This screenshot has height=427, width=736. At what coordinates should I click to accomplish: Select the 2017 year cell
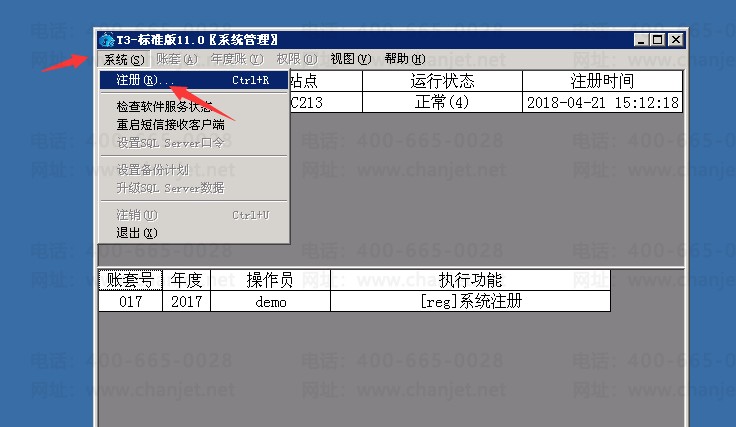(x=186, y=301)
